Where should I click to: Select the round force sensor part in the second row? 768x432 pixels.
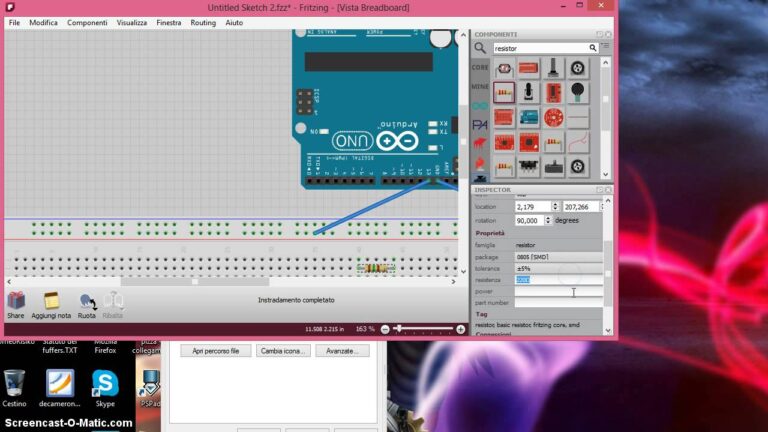pyautogui.click(x=577, y=93)
